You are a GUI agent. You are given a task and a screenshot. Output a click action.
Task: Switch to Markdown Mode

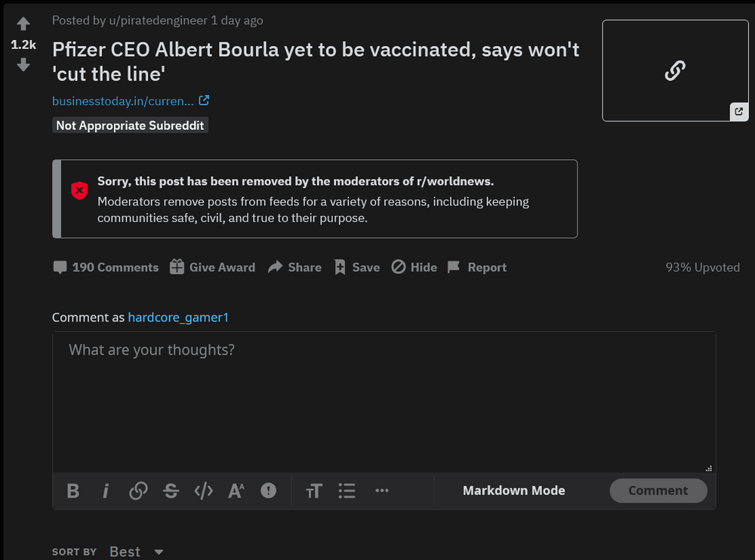[513, 491]
